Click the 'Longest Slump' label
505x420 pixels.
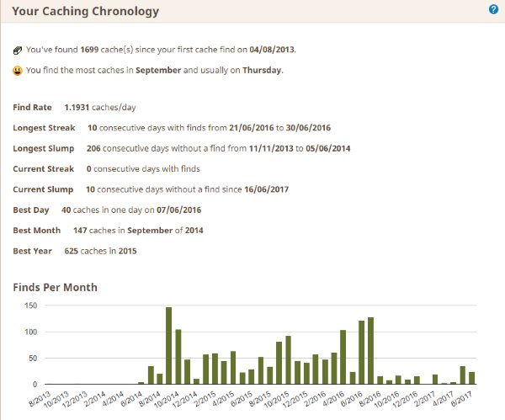[x=44, y=148]
